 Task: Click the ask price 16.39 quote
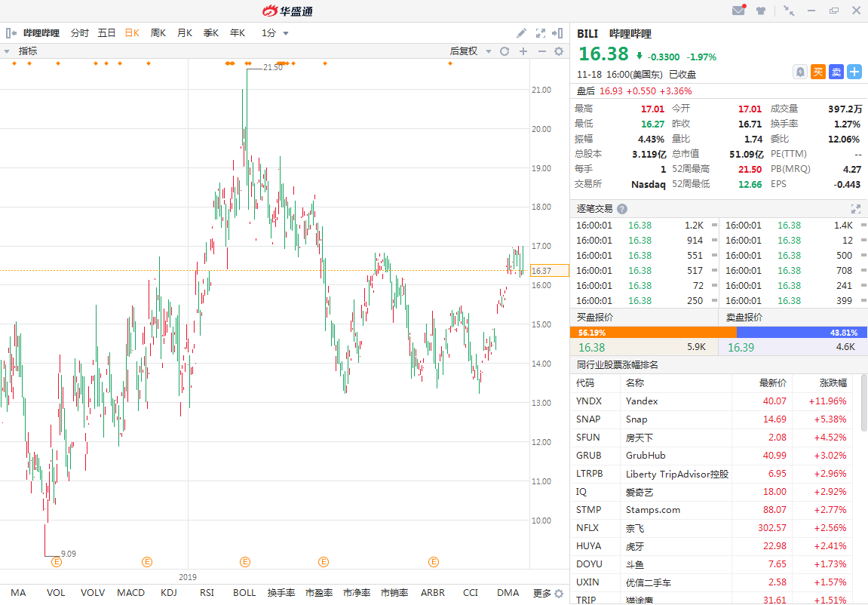coord(741,348)
